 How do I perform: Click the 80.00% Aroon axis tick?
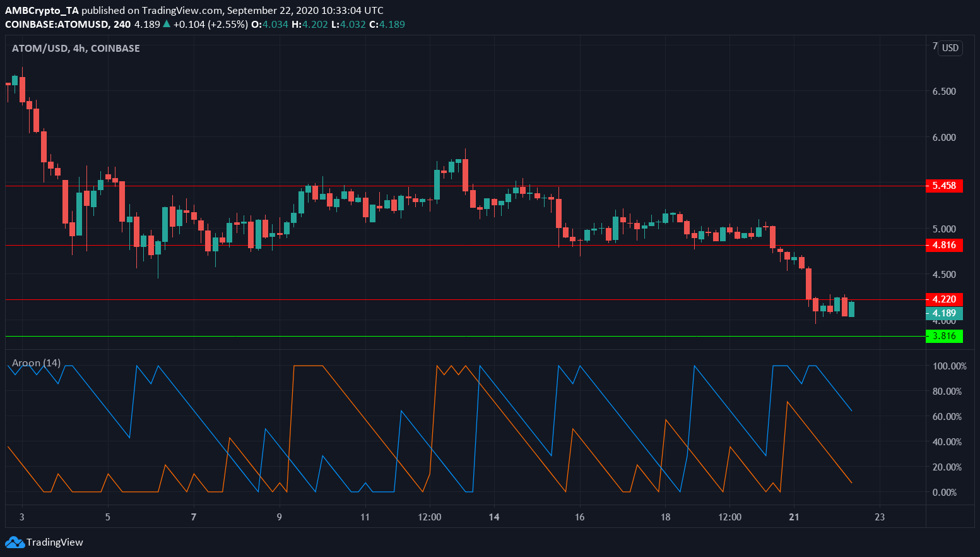(x=947, y=392)
